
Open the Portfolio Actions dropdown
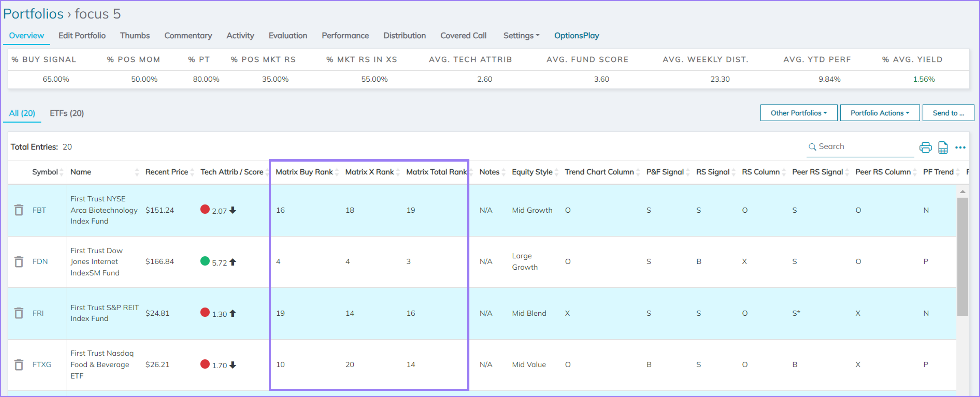[880, 113]
